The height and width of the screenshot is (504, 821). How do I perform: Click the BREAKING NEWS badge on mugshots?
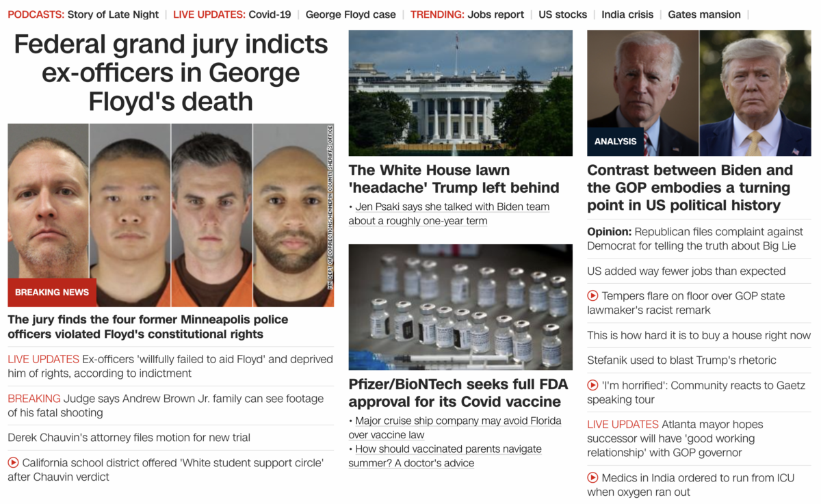52,292
